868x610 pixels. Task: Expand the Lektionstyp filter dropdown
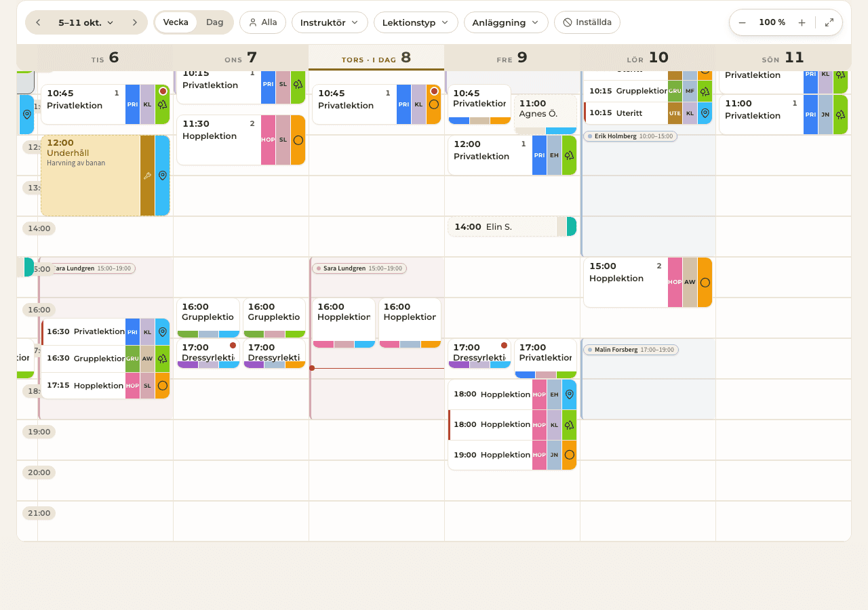(x=416, y=22)
